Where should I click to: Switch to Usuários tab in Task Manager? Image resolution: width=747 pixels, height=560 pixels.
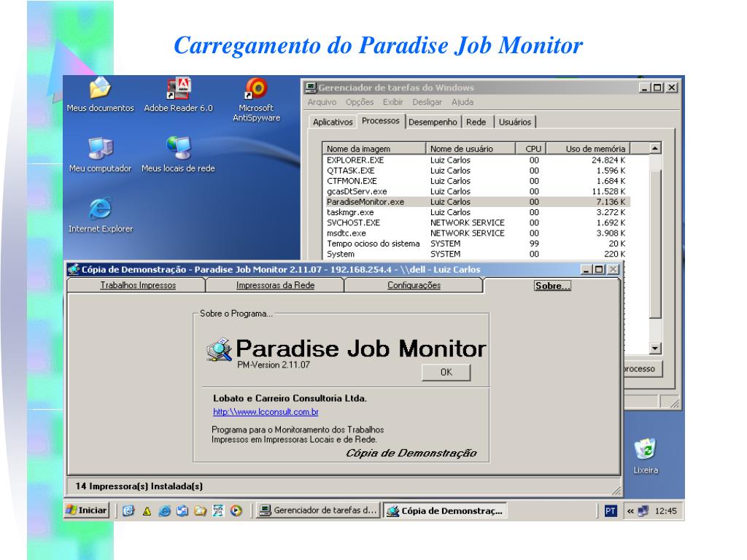point(515,122)
